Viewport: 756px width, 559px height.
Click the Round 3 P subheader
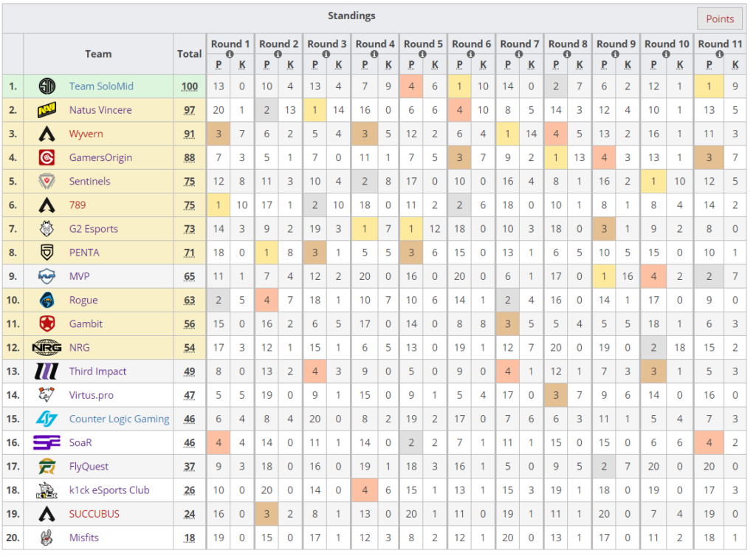315,65
